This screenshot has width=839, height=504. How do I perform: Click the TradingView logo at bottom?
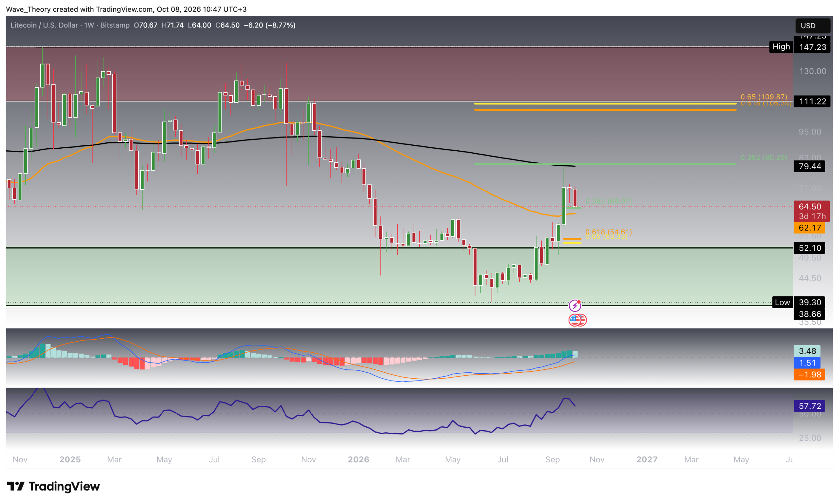coord(53,486)
